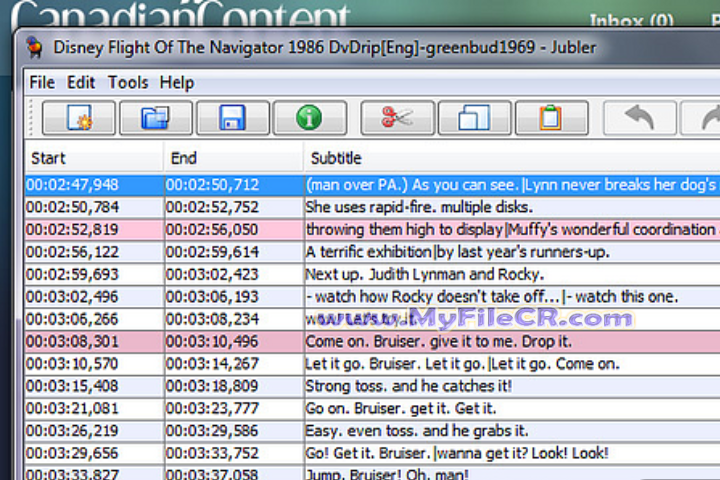Select end time 00:02:59,614
The image size is (720, 480).
click(x=212, y=252)
